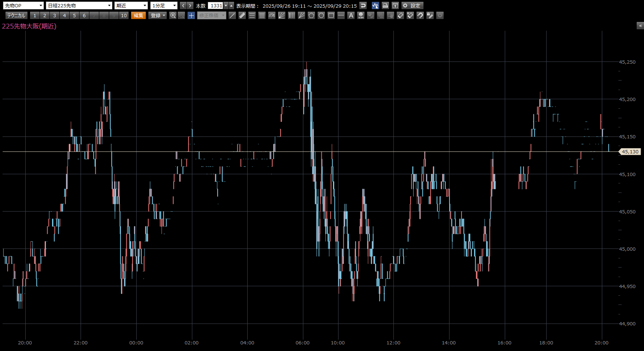Select the trend line drawing tool

coord(232,15)
